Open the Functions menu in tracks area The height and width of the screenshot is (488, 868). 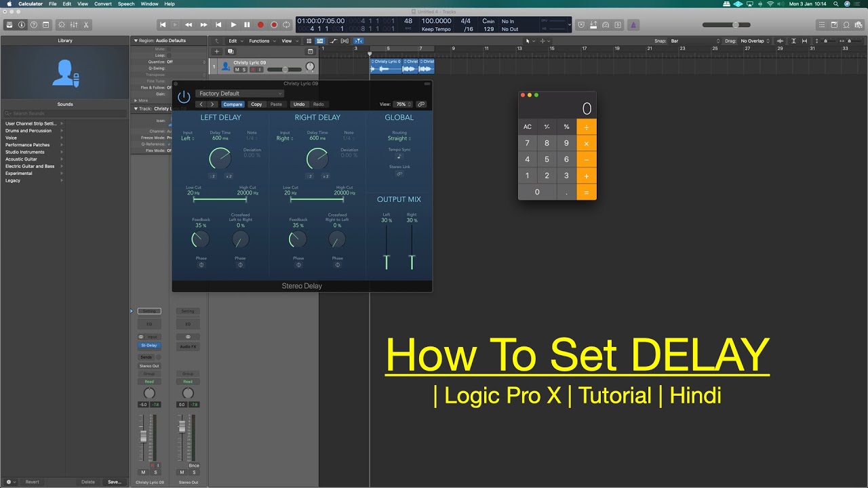pos(261,41)
